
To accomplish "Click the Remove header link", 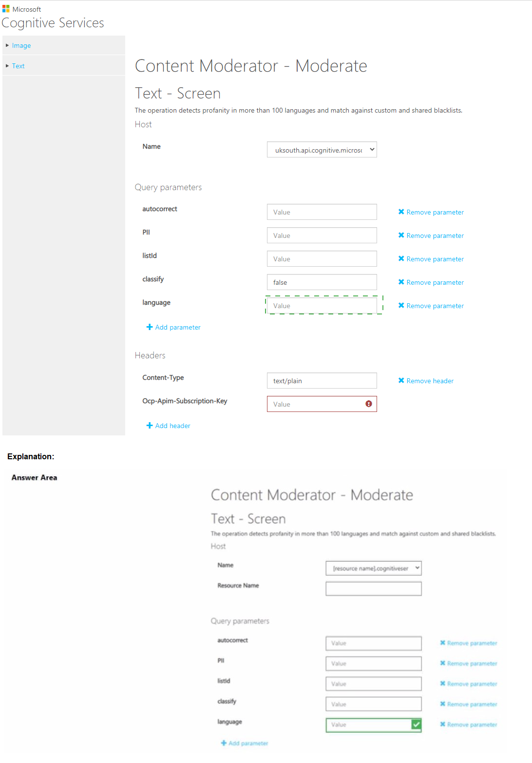I will pyautogui.click(x=430, y=381).
